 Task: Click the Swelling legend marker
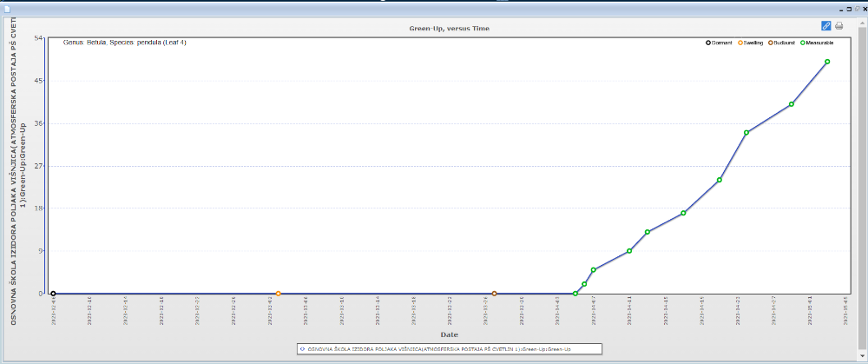(x=740, y=43)
